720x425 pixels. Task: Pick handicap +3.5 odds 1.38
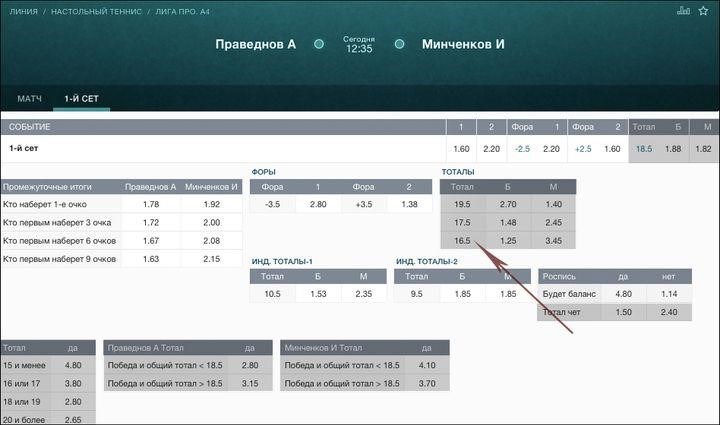pyautogui.click(x=409, y=204)
